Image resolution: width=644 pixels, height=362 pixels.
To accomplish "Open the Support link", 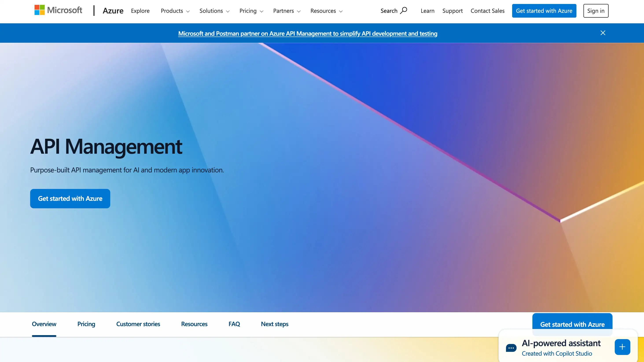I will click(453, 11).
